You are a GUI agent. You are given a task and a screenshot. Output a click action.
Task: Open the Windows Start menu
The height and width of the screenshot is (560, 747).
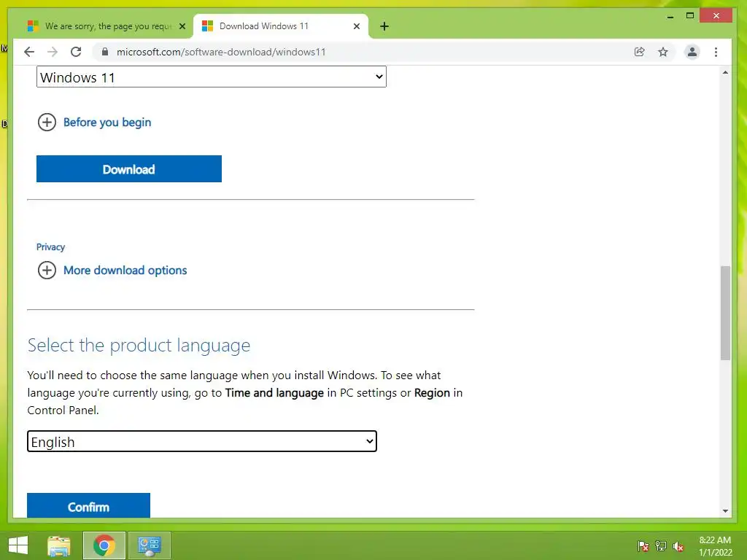[18, 545]
